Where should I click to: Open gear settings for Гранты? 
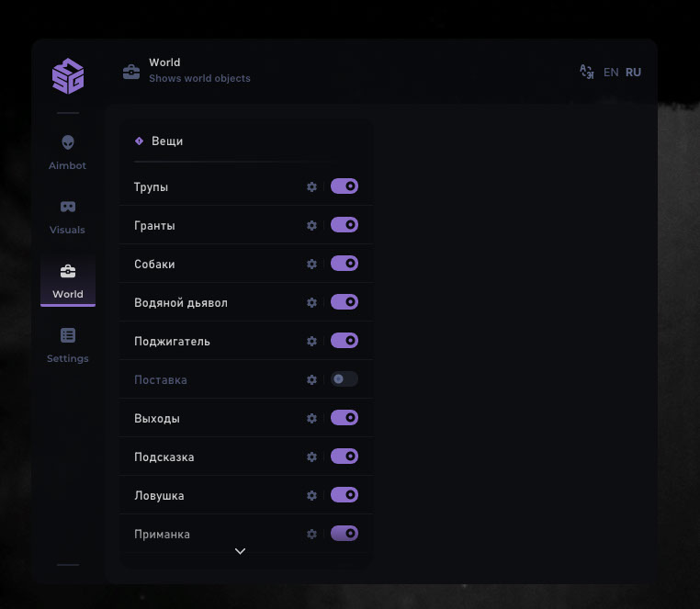tap(311, 225)
